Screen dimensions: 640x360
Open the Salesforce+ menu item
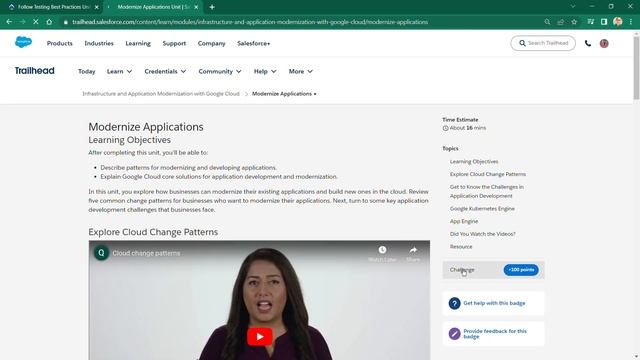click(253, 43)
